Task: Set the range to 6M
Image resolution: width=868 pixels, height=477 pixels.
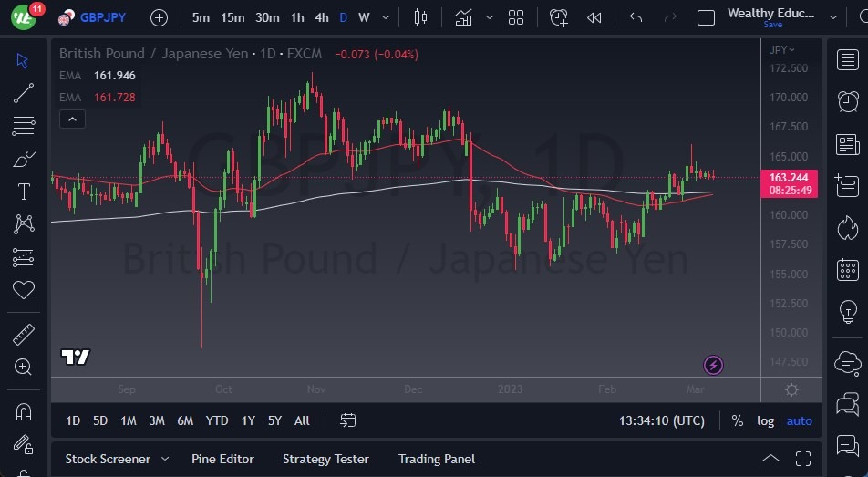Action: (x=185, y=421)
